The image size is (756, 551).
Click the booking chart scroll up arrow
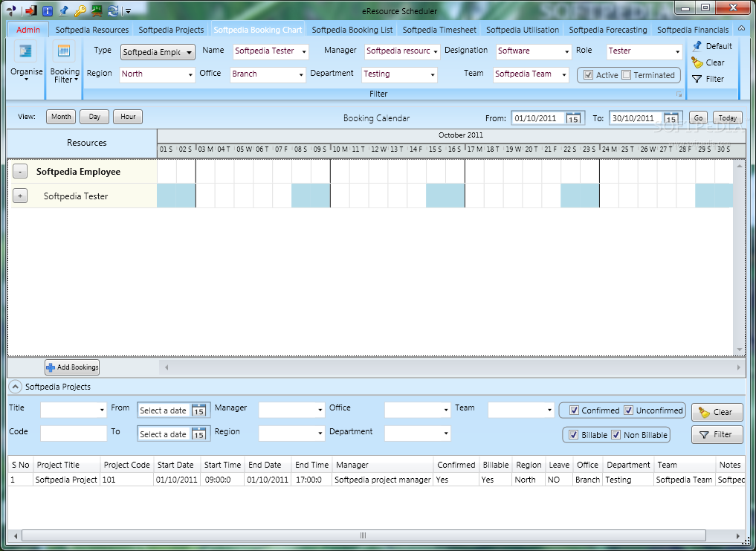click(739, 166)
